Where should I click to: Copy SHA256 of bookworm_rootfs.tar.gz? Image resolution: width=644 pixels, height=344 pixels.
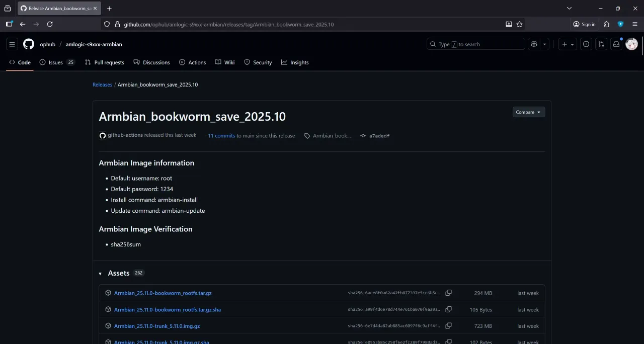[x=448, y=293]
